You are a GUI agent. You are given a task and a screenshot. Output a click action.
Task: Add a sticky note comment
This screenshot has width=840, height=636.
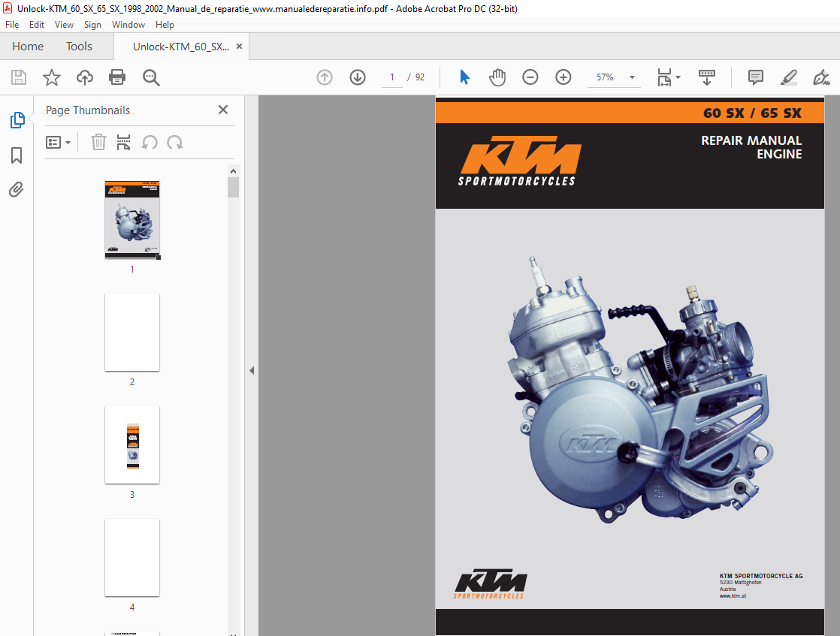point(755,77)
